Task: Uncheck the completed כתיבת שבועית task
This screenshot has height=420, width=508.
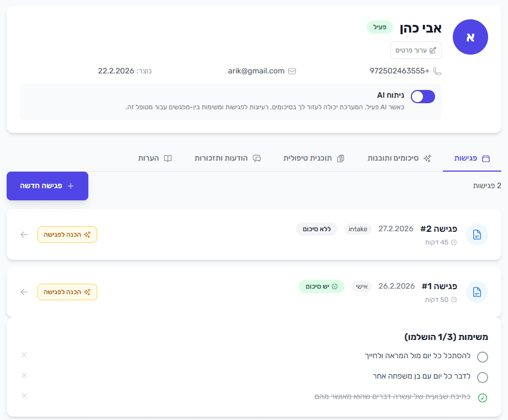Action: [483, 398]
